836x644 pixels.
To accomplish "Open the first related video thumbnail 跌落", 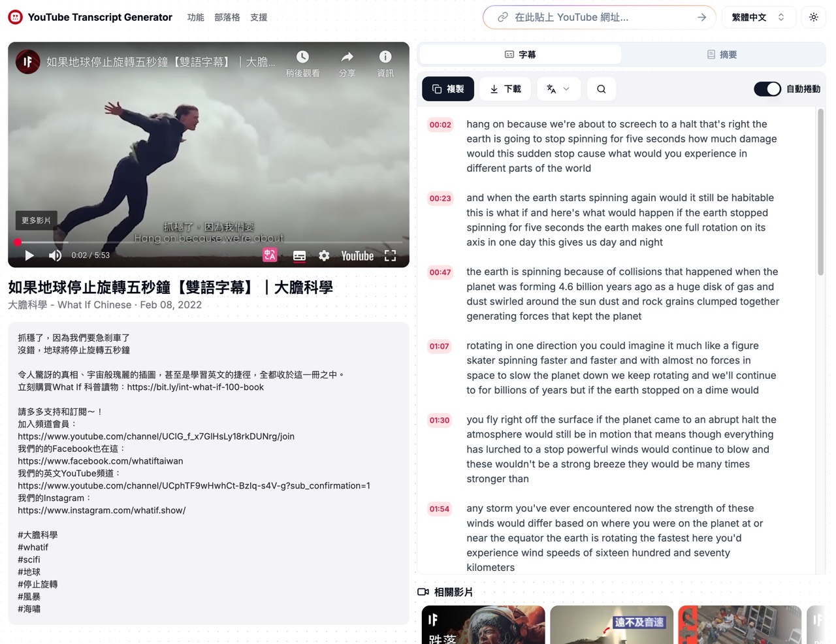I will tap(483, 624).
